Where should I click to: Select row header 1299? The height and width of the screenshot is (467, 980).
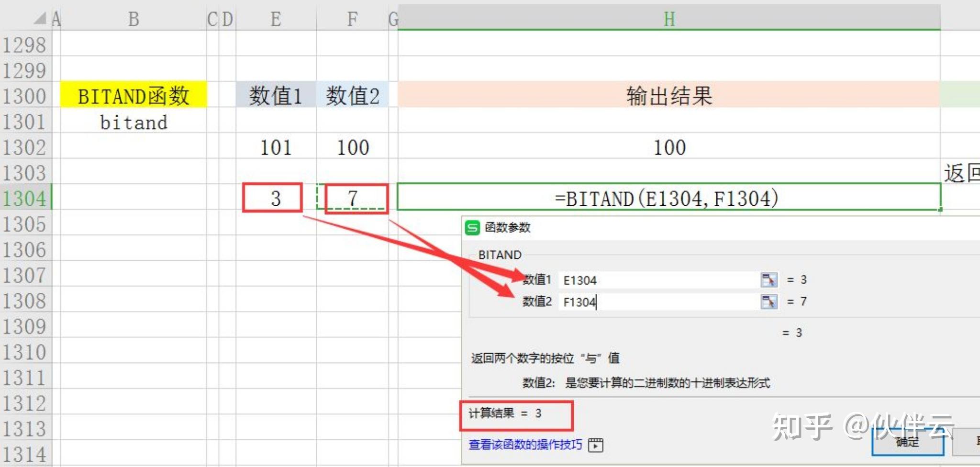25,70
